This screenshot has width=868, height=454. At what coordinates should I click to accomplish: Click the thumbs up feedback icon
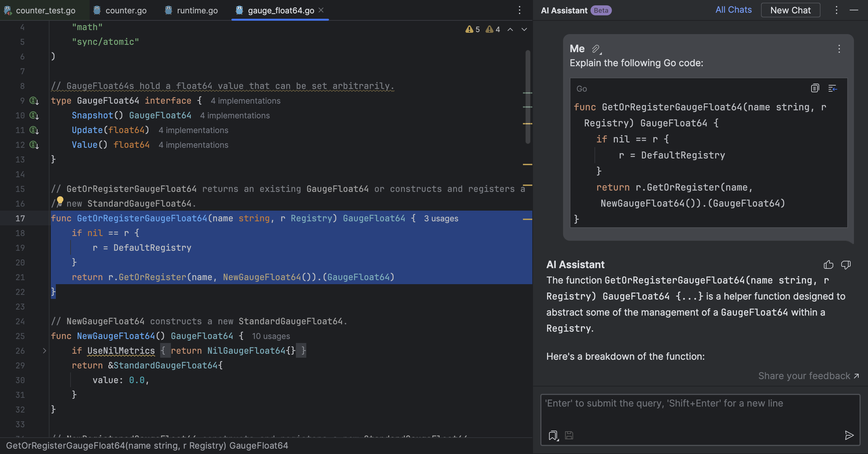(828, 265)
